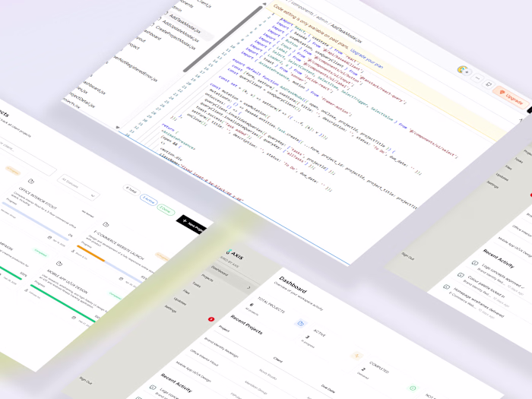
Task: Select Tasks in bottom dashboard sidebar
Action: click(x=196, y=284)
